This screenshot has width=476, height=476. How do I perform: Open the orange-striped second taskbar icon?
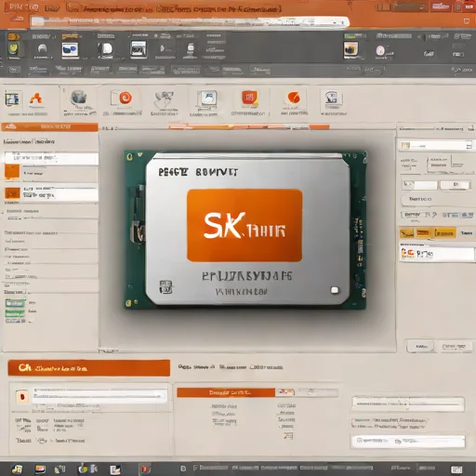click(40, 469)
